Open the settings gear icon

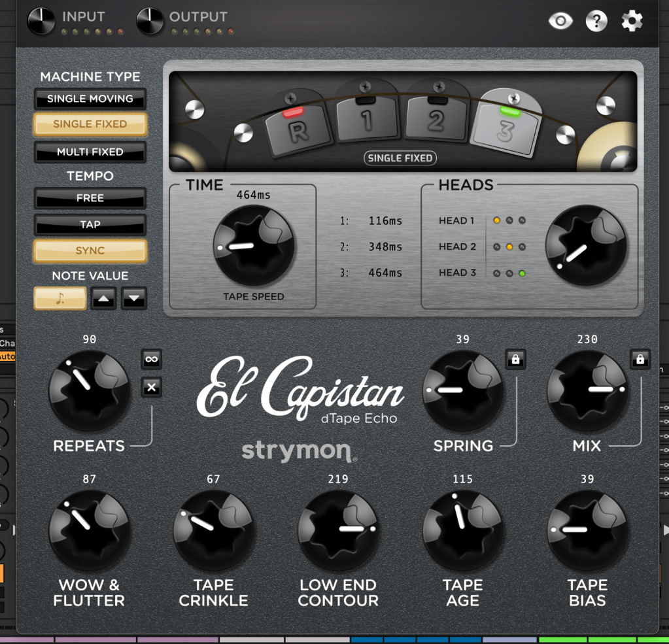pyautogui.click(x=632, y=21)
